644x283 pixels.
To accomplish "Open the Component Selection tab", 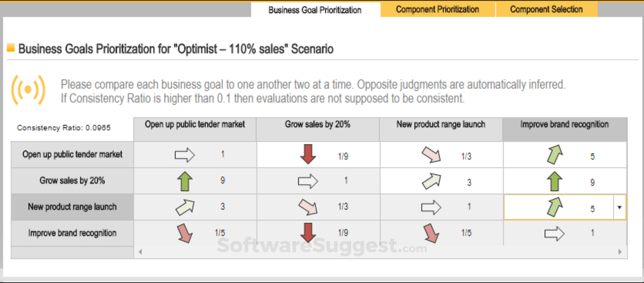I will coord(546,9).
